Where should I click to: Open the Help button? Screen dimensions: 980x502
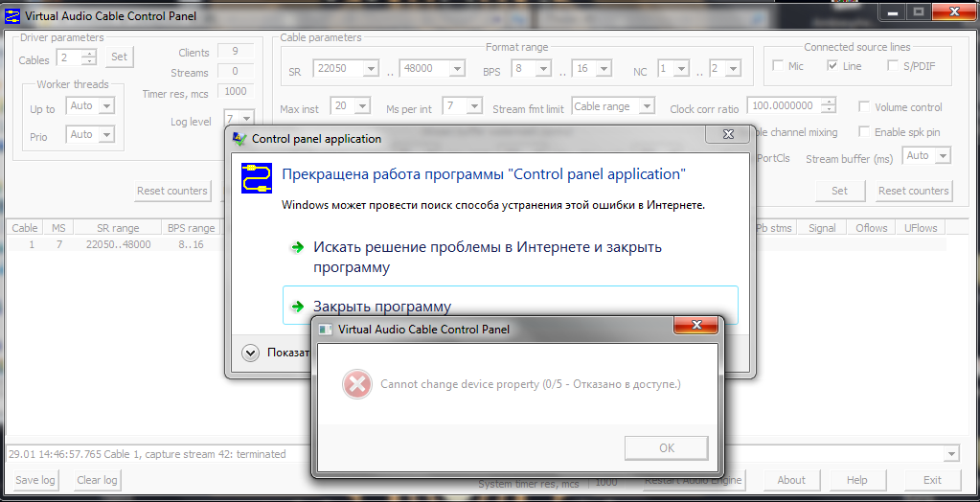(x=856, y=480)
